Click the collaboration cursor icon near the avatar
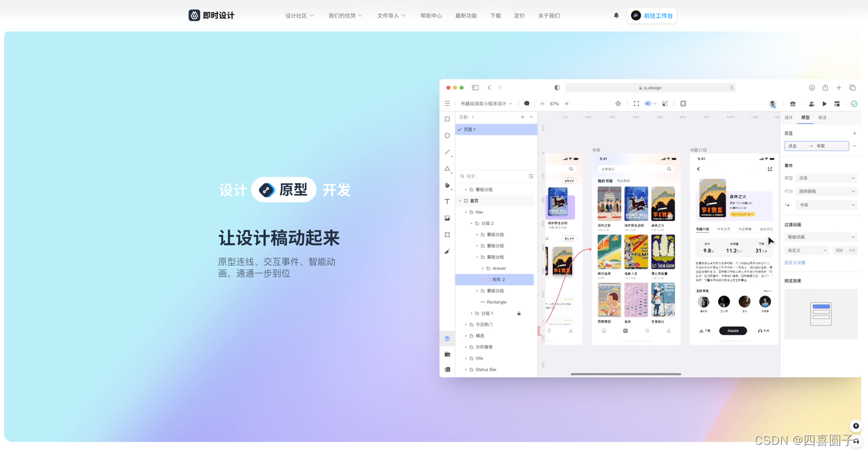This screenshot has height=453, width=868. (x=812, y=103)
